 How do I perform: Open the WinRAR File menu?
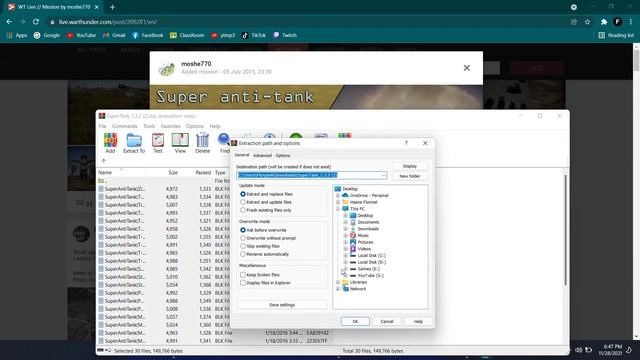(x=102, y=126)
